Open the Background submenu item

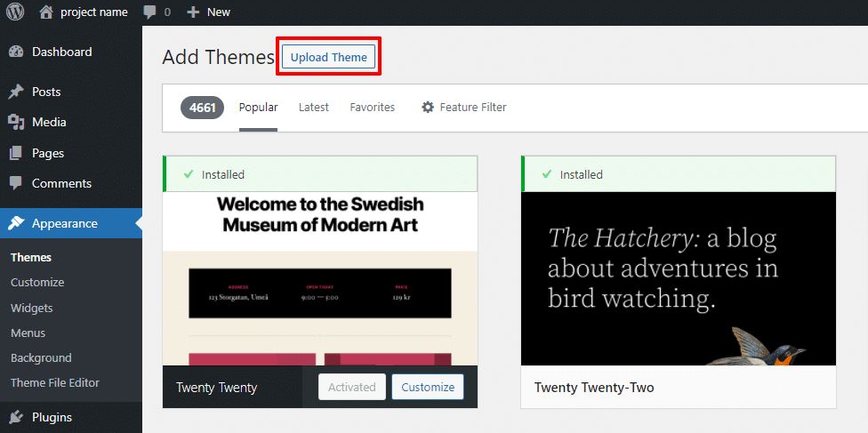point(41,358)
